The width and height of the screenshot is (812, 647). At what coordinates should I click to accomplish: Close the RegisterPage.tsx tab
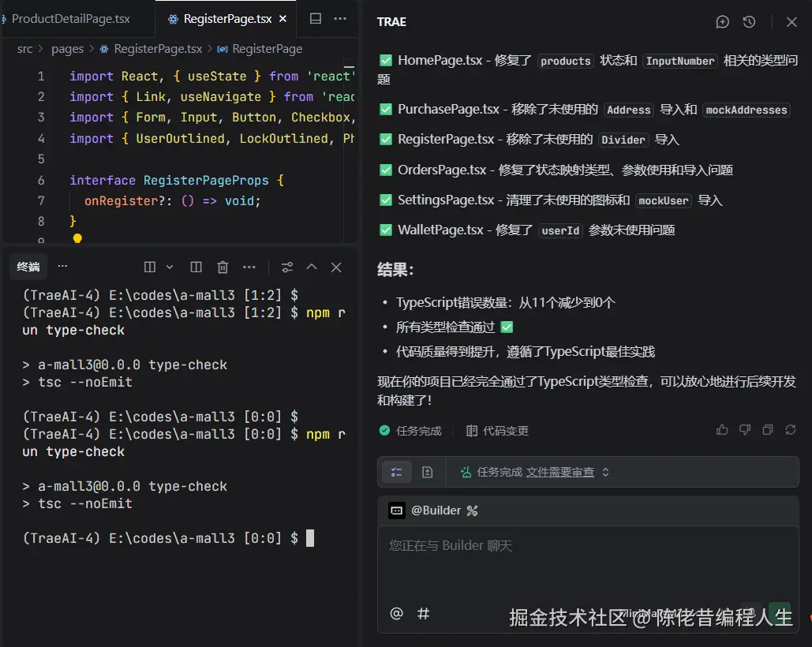283,19
